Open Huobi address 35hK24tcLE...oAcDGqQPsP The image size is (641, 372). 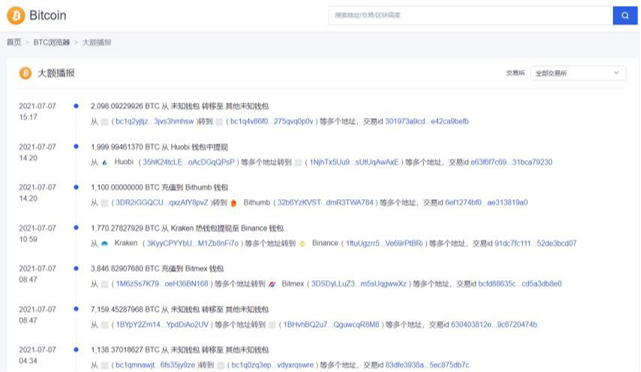point(188,162)
